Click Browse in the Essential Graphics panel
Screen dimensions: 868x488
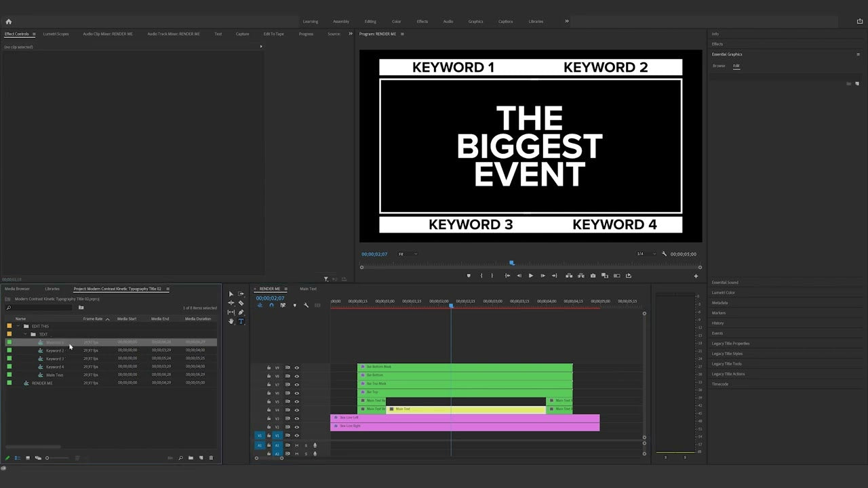point(719,66)
